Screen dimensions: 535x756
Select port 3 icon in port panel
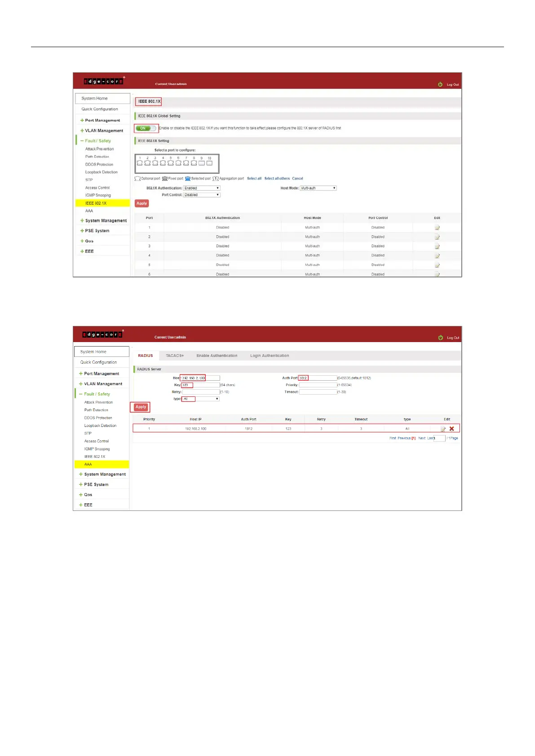point(155,163)
